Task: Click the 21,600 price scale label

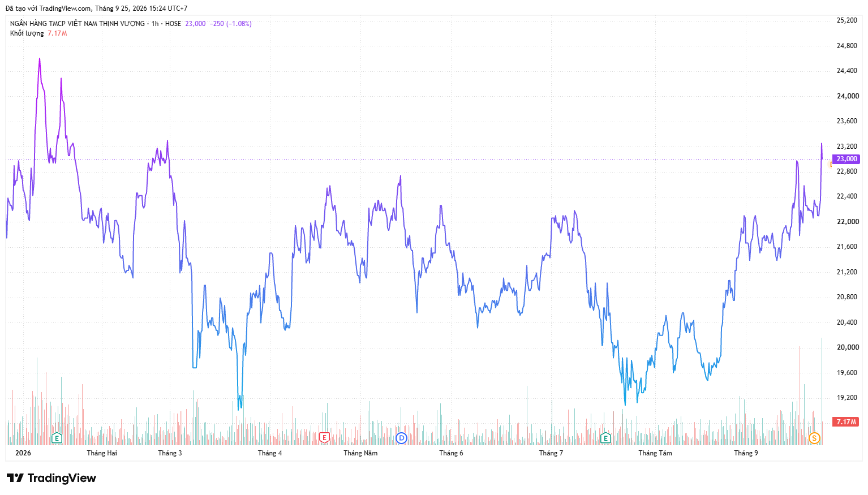Action: 847,247
